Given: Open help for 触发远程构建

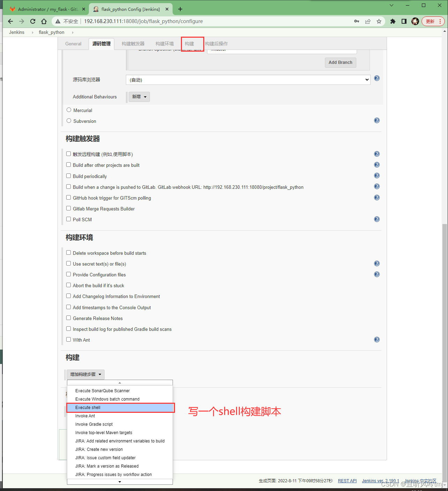Looking at the screenshot, I should (377, 154).
